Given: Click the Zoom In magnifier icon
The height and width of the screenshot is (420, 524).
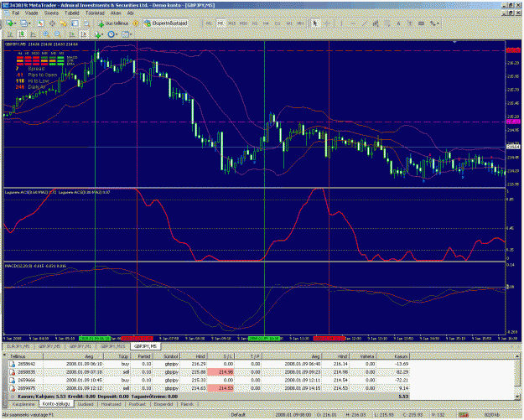Looking at the screenshot, I should tap(46, 34).
